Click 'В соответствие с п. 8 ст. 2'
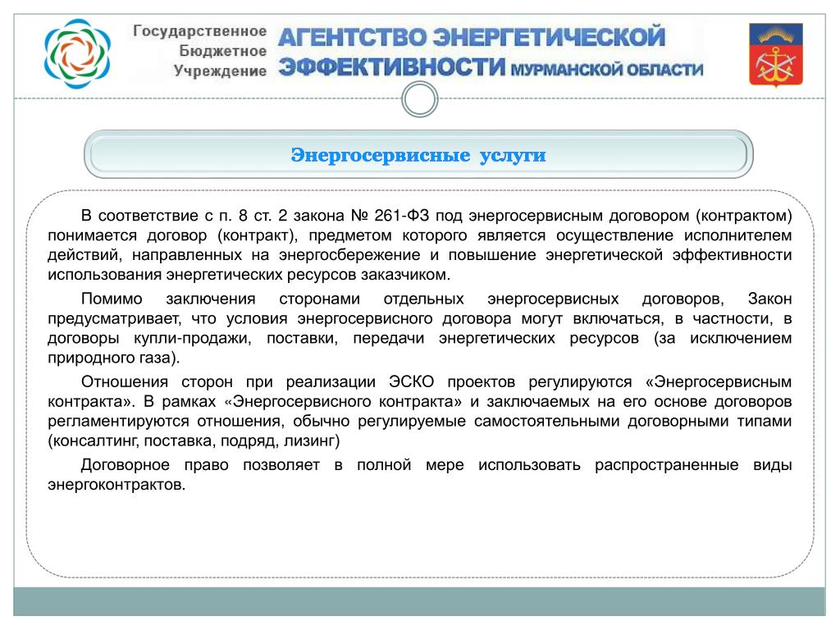This screenshot has height=630, width=840. (185, 216)
